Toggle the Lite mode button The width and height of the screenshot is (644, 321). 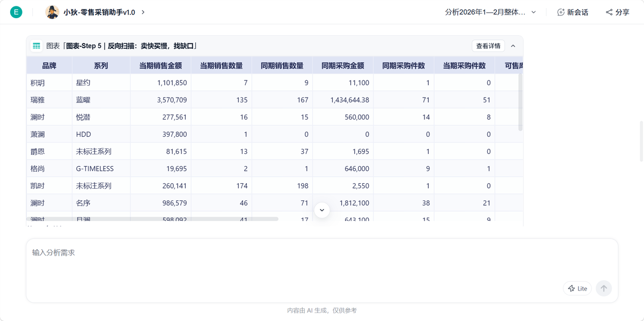click(x=577, y=288)
